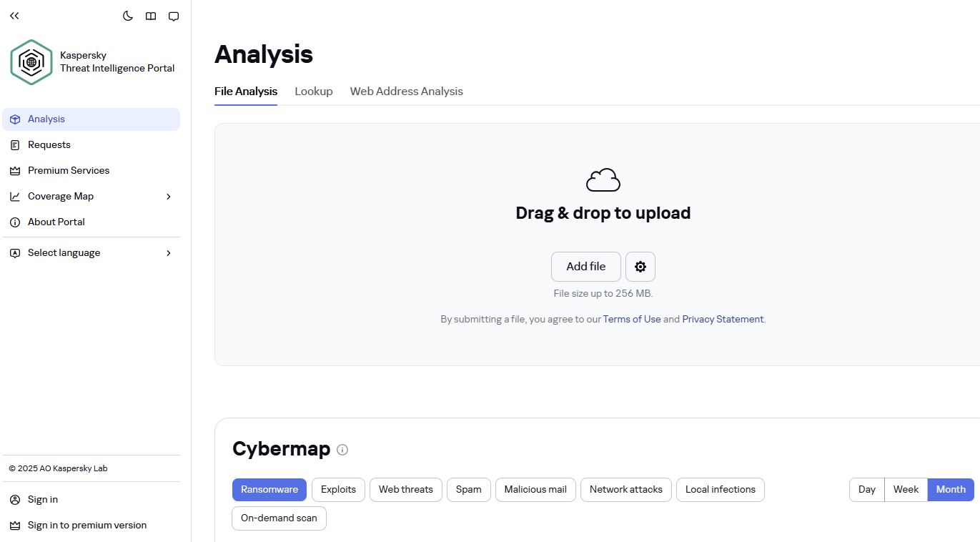980x542 pixels.
Task: Switch to Web Address Analysis tab
Action: click(406, 91)
